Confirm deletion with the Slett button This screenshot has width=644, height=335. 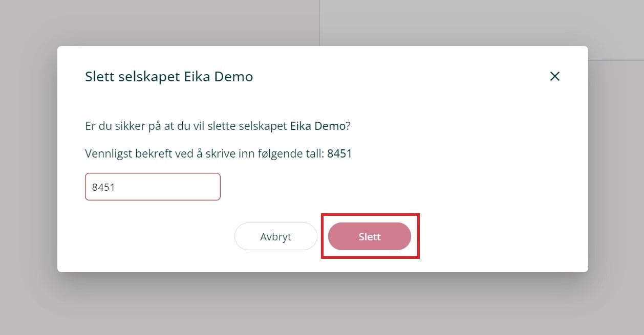tap(369, 237)
